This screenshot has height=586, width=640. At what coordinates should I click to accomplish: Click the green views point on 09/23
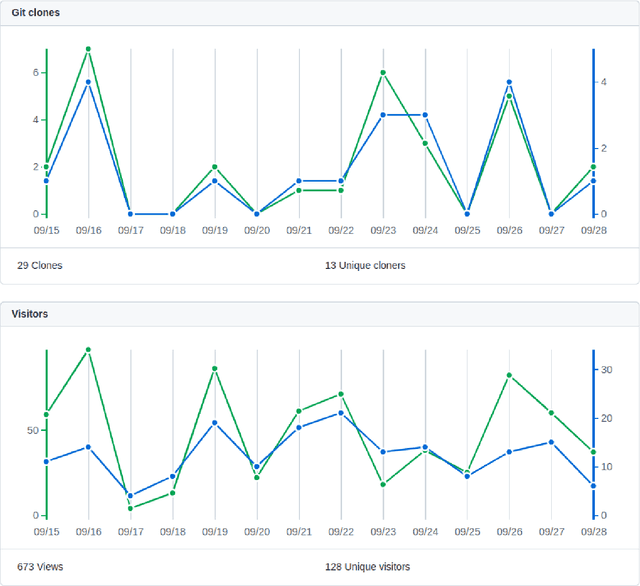pos(383,484)
